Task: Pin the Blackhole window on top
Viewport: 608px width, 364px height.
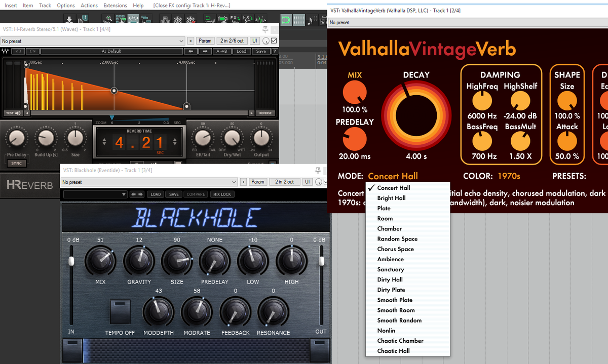Action: click(318, 170)
